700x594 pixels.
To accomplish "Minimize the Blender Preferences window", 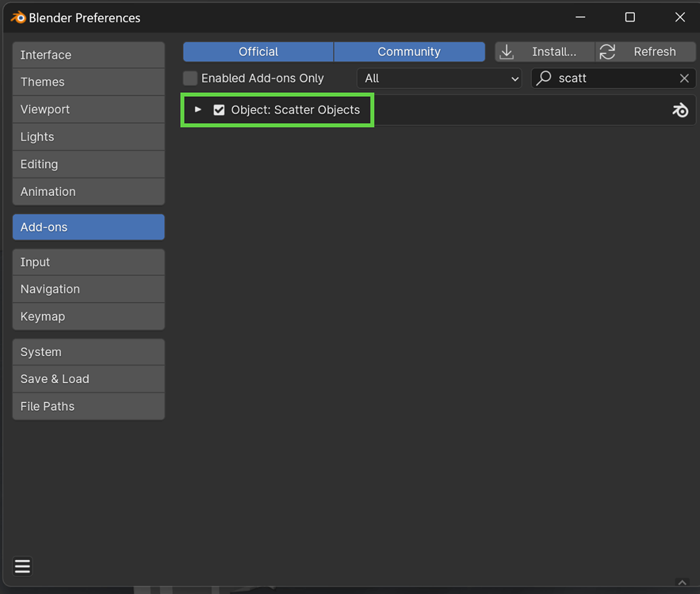I will pyautogui.click(x=580, y=18).
